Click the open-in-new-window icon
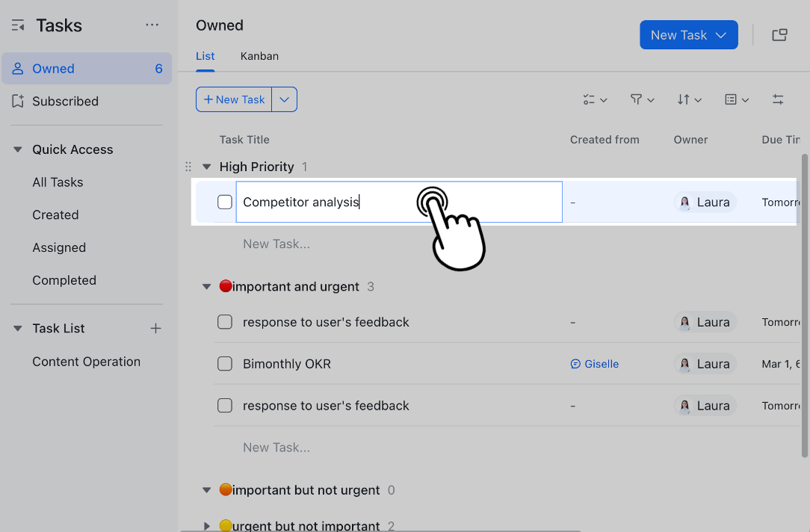The image size is (810, 532). (779, 34)
